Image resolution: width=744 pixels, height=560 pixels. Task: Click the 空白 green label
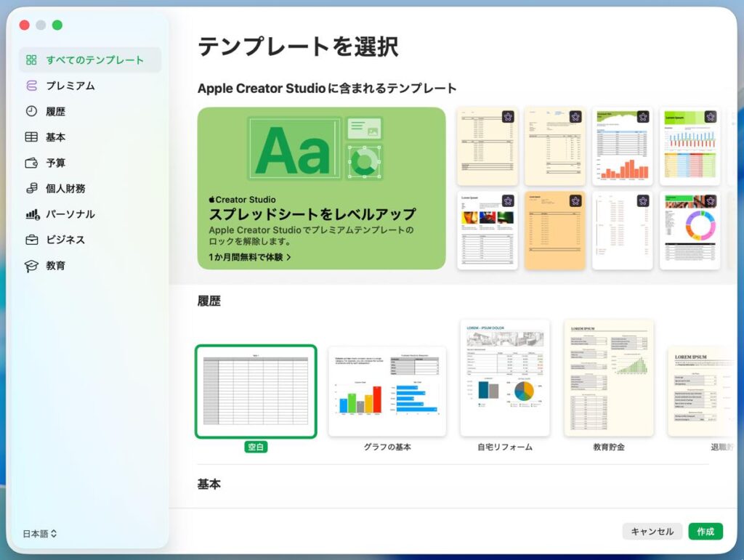point(256,447)
